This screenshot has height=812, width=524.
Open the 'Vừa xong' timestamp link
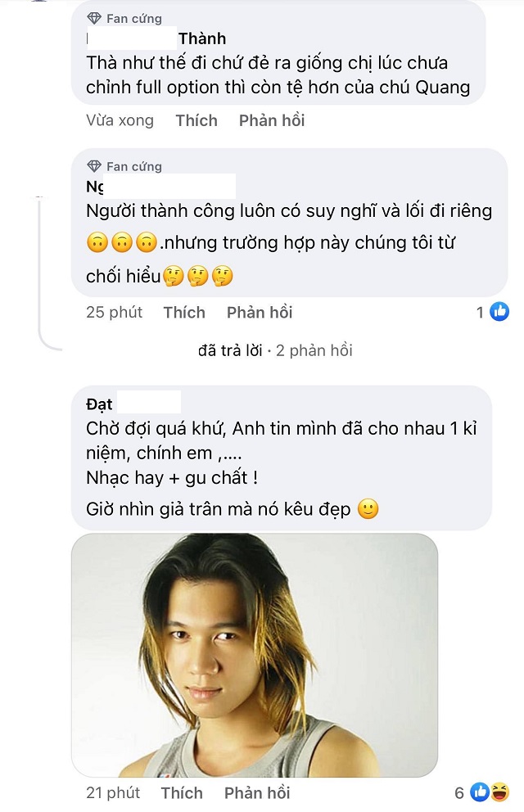(119, 120)
